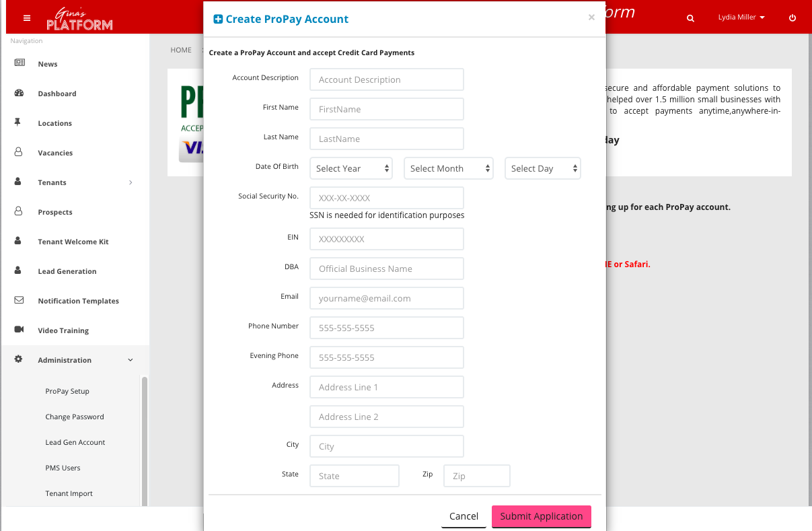Select Change Password submenu item
The height and width of the screenshot is (531, 812).
(x=75, y=417)
